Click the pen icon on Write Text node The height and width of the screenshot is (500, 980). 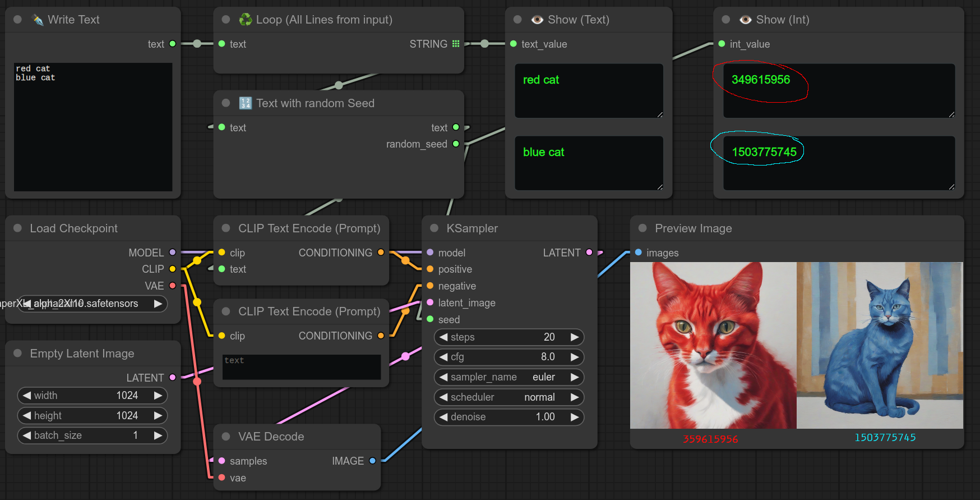(x=38, y=20)
